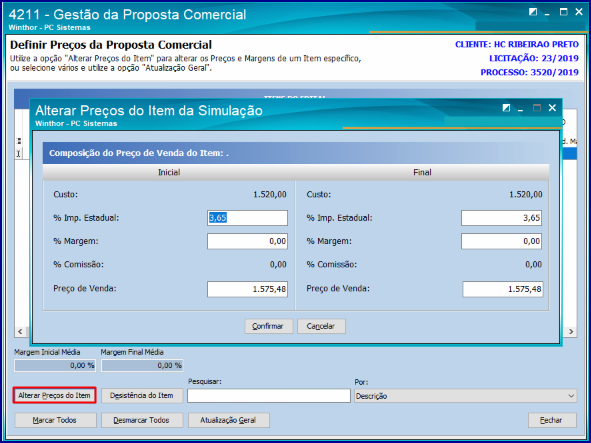
Task: Click the Inicial % Comissão value 0,00
Action: pos(278,265)
